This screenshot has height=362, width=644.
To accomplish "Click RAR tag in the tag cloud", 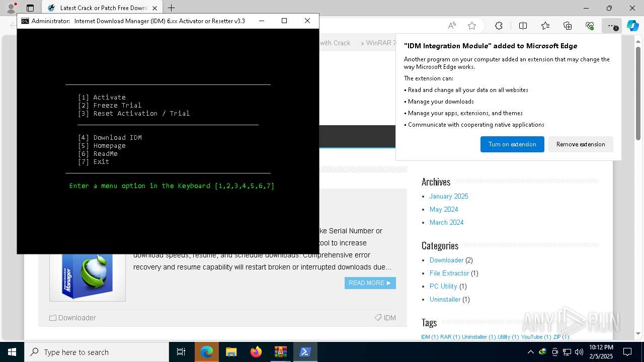I will (x=446, y=337).
